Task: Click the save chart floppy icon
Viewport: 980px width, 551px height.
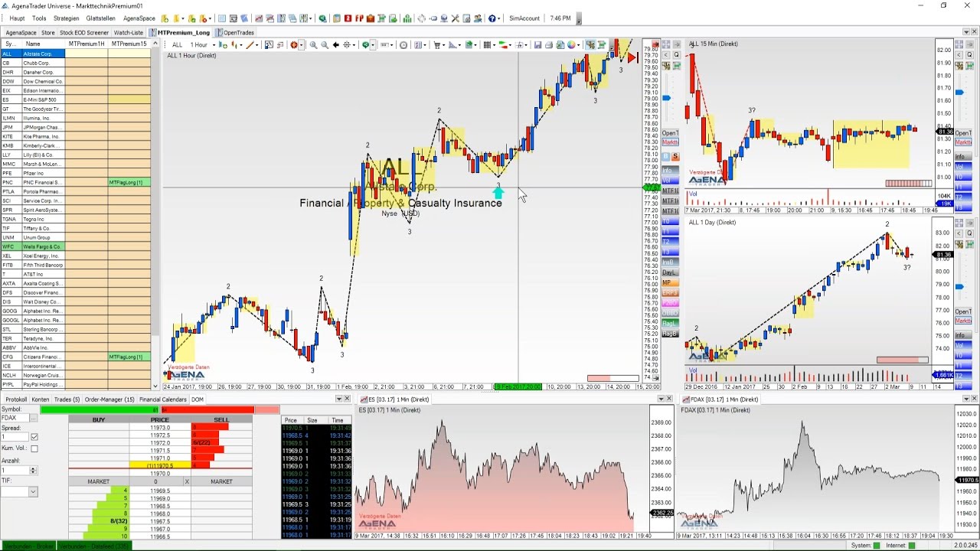Action: (537, 45)
